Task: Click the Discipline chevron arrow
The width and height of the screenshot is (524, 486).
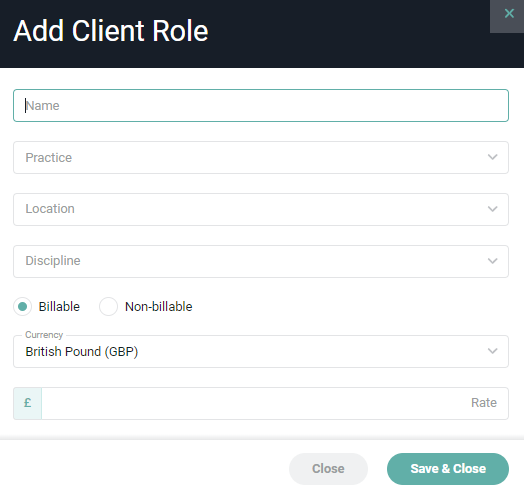Action: [x=492, y=261]
